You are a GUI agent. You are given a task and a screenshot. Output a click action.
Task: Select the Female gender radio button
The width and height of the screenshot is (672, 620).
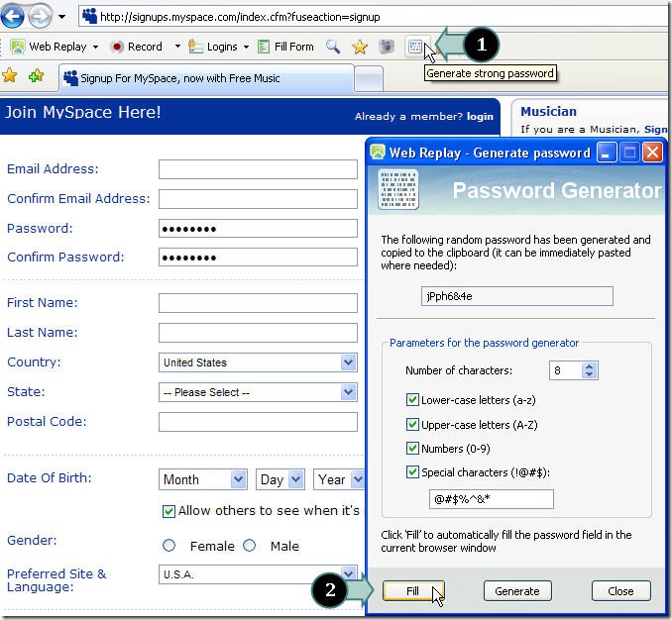169,546
